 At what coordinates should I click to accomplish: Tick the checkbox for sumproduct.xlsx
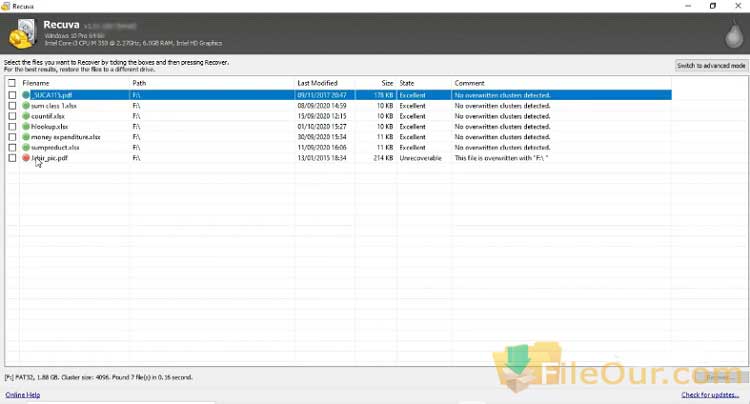pyautogui.click(x=12, y=148)
